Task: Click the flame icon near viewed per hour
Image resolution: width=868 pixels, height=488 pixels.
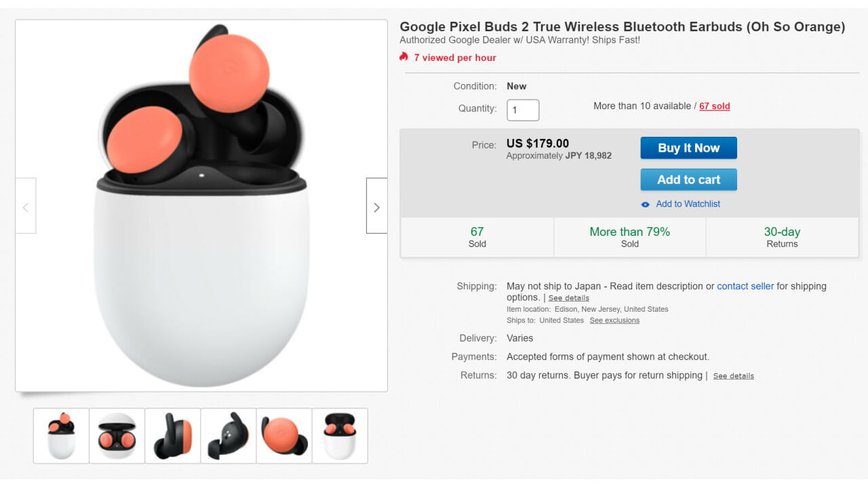Action: pos(404,57)
